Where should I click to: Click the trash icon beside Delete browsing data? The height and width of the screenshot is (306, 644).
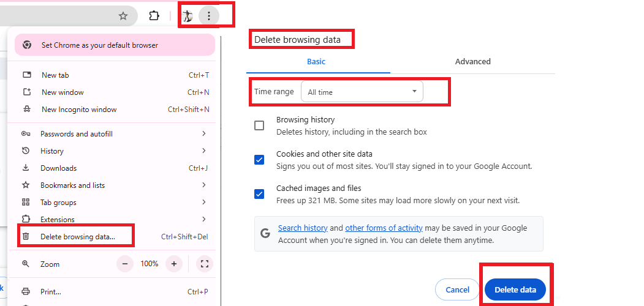[x=26, y=237]
